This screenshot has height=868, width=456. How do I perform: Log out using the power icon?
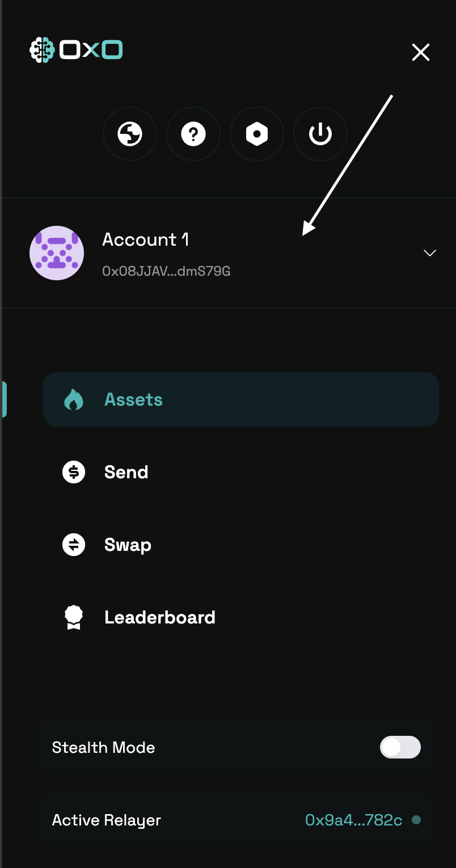coord(320,134)
